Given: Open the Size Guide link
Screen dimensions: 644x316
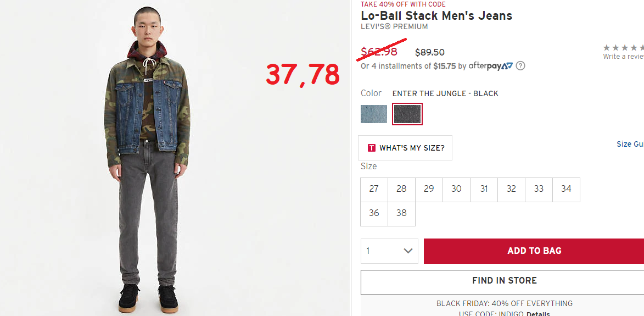Looking at the screenshot, I should (630, 144).
